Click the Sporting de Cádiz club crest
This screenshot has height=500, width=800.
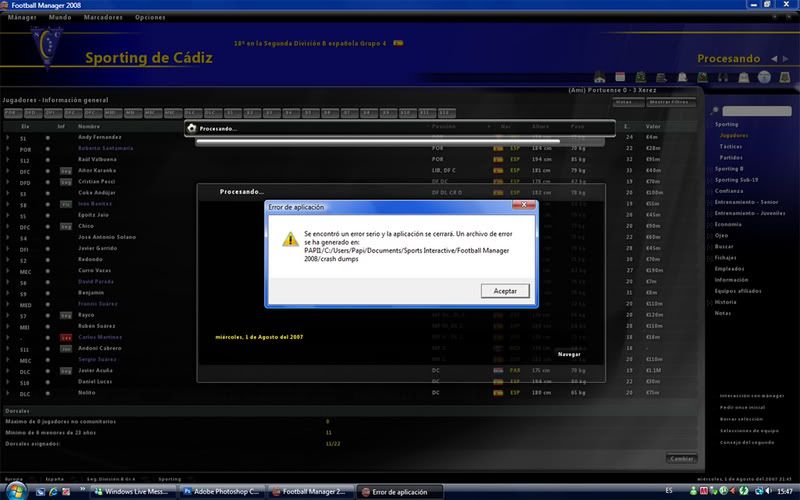pyautogui.click(x=47, y=47)
